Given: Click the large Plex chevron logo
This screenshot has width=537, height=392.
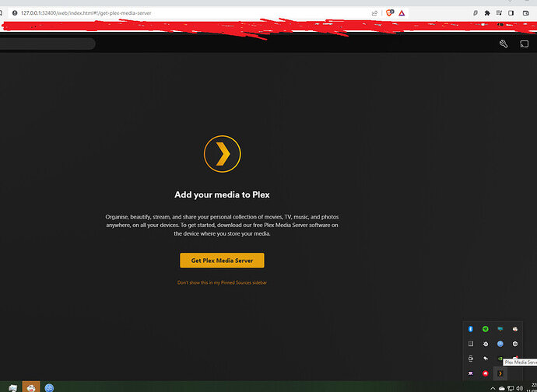Looking at the screenshot, I should [223, 154].
